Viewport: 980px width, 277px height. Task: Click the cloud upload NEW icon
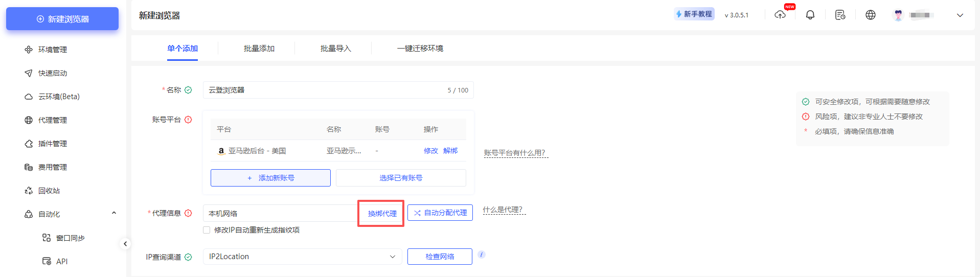780,15
